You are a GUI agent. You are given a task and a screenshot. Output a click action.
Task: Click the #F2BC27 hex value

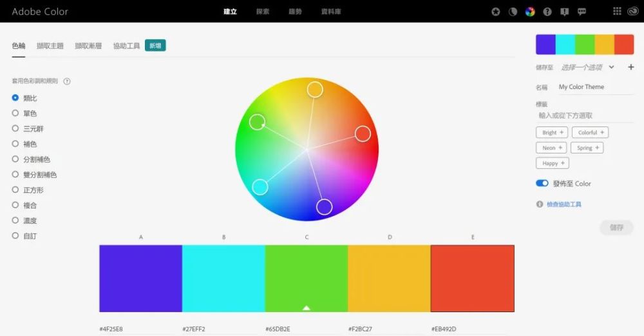(360, 329)
